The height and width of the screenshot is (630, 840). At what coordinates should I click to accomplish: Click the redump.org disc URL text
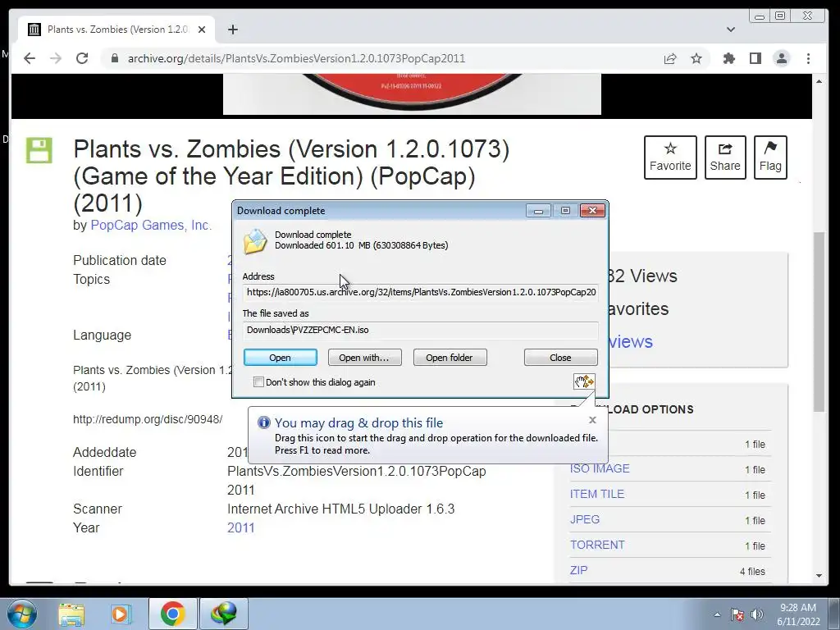coord(148,419)
